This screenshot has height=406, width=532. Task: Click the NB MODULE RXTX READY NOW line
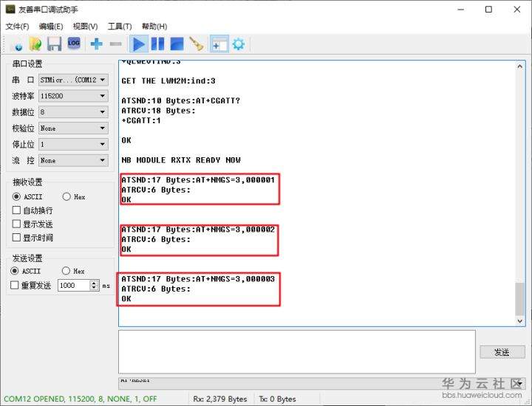pyautogui.click(x=181, y=160)
